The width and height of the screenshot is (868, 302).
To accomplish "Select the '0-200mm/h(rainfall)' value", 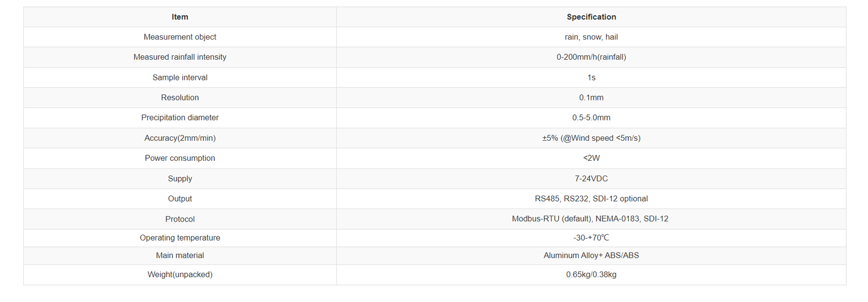I will coord(591,57).
